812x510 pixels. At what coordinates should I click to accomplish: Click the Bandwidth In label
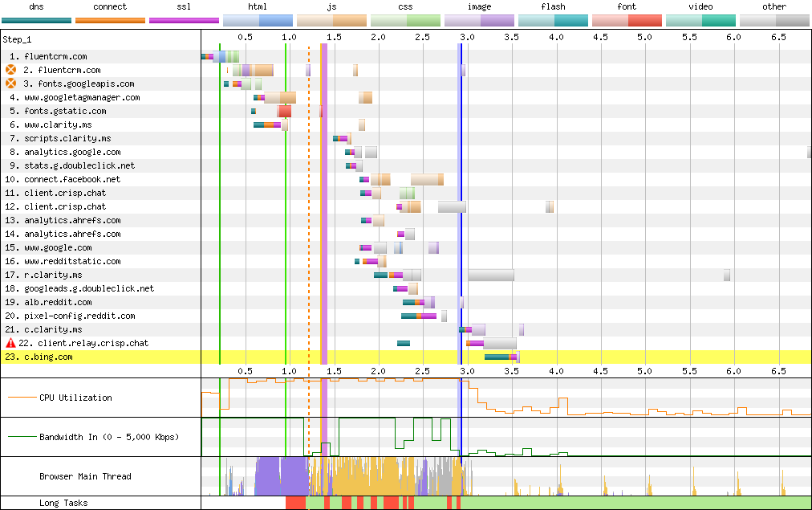pos(109,437)
